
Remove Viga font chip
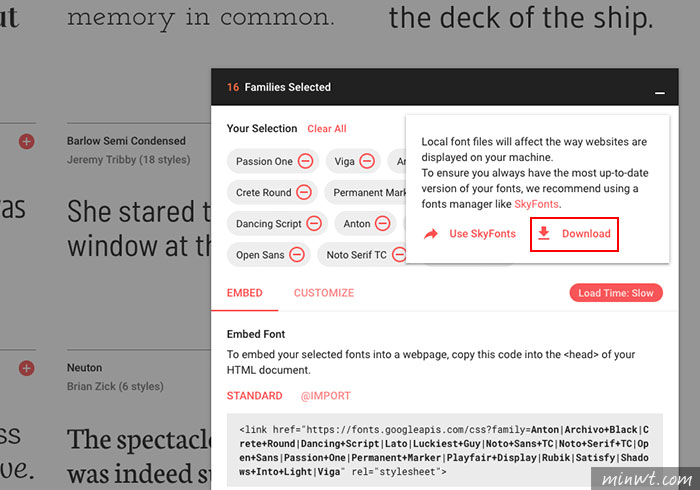[367, 161]
